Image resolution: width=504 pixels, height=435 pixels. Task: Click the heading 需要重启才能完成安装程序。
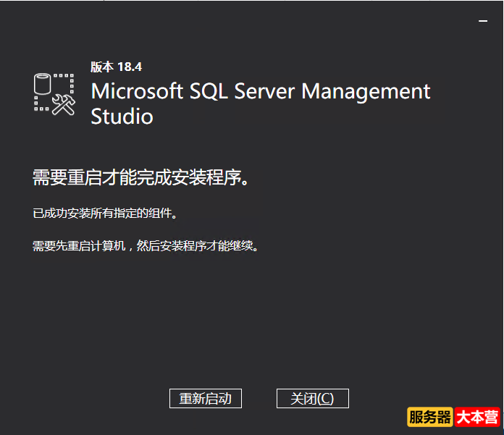(140, 177)
